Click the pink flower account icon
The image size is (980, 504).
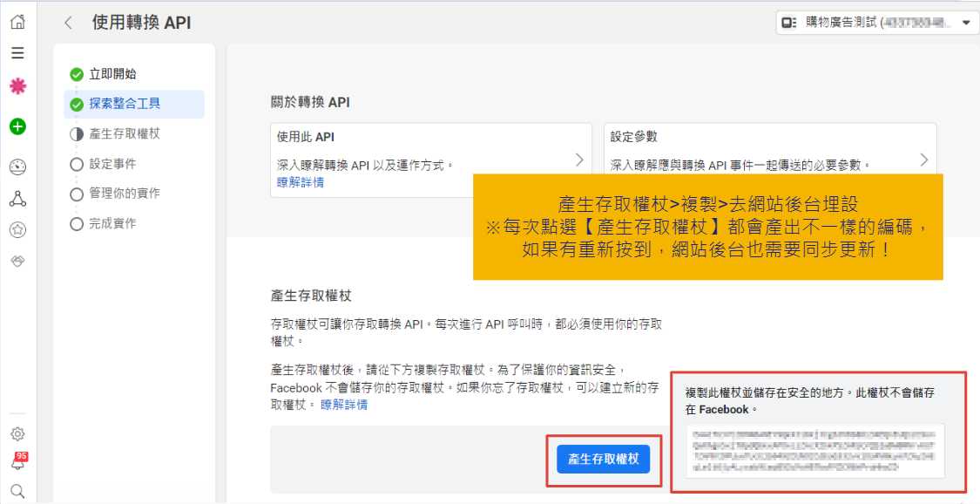point(17,86)
